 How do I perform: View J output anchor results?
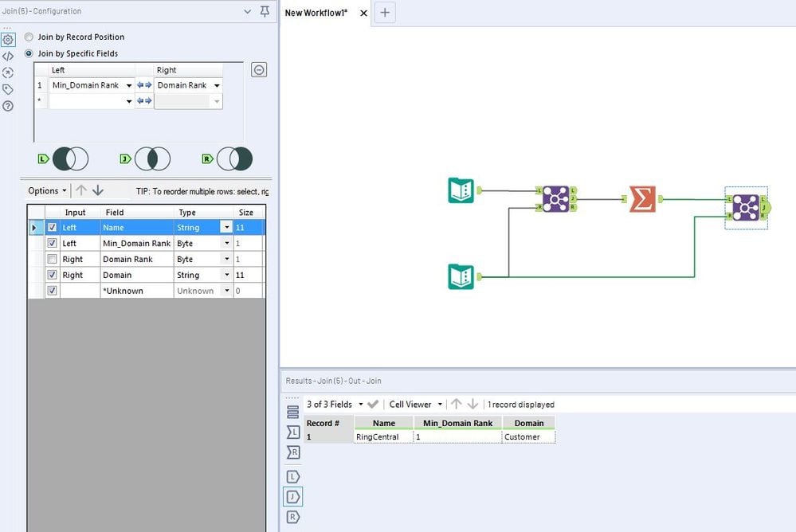[293, 496]
